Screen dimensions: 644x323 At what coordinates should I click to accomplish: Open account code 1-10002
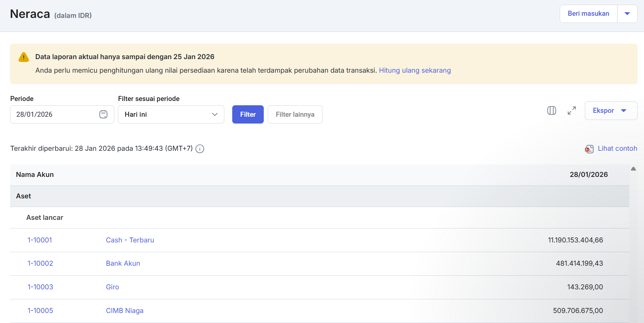click(x=40, y=264)
